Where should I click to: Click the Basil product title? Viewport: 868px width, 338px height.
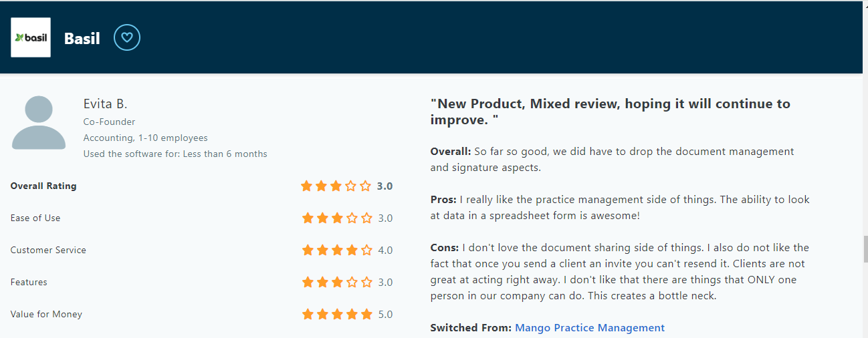82,39
